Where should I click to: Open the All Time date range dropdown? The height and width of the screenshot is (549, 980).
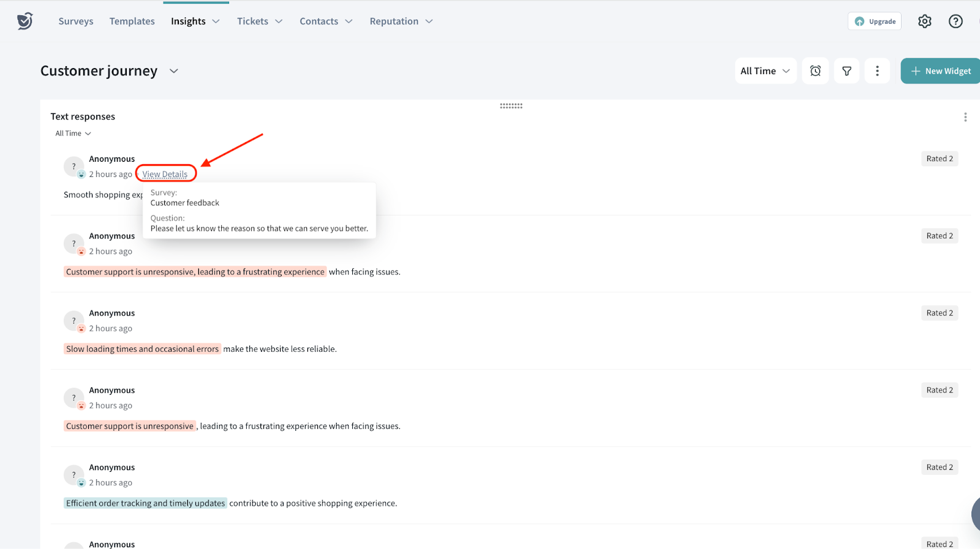(x=765, y=71)
